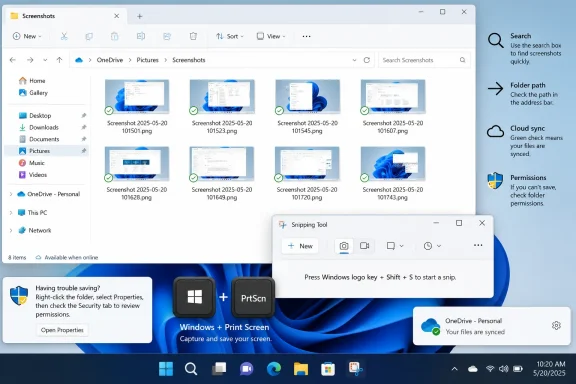This screenshot has width=576, height=384.
Task: Open the Snipping Tool See more ellipsis
Action: [478, 245]
